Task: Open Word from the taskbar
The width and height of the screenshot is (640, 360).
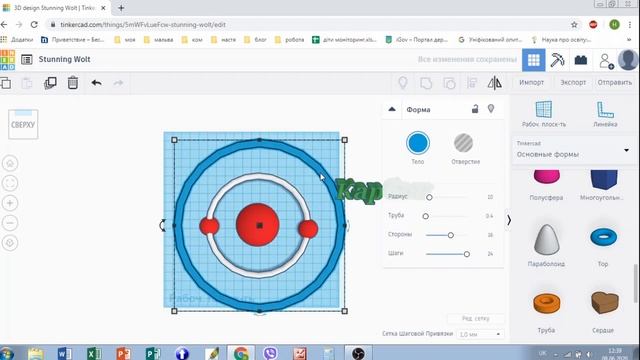Action: pos(64,353)
